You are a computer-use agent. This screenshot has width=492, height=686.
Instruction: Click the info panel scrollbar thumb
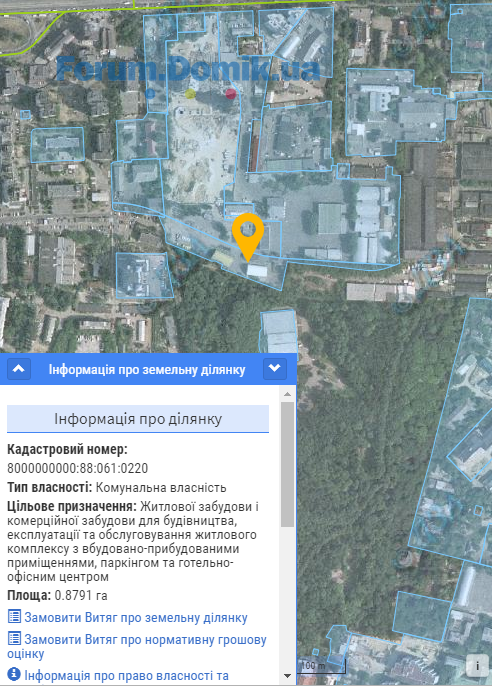click(287, 464)
